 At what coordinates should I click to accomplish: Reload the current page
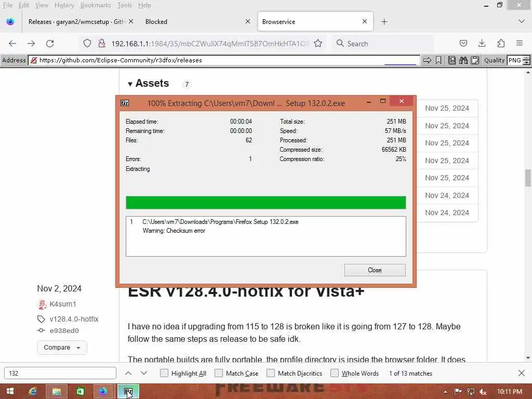pos(50,44)
